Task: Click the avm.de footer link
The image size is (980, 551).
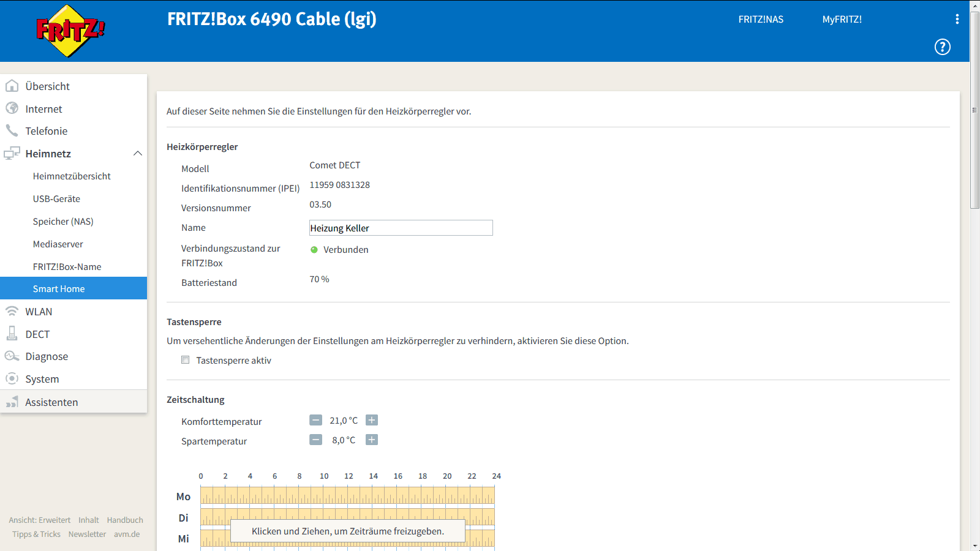Action: click(127, 534)
